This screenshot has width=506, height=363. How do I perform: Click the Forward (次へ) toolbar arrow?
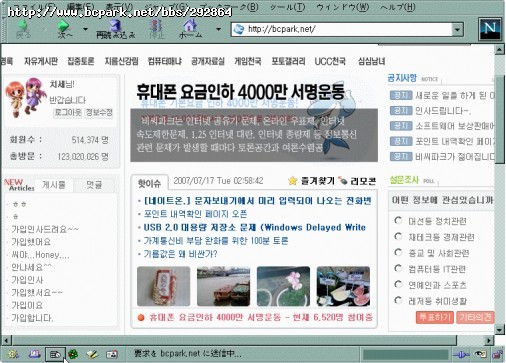[63, 26]
